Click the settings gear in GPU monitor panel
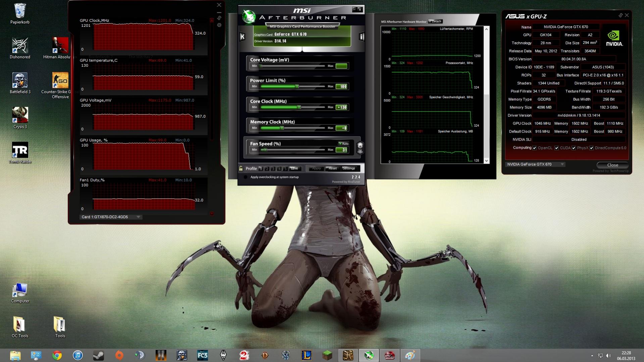This screenshot has height=362, width=644. point(219,25)
